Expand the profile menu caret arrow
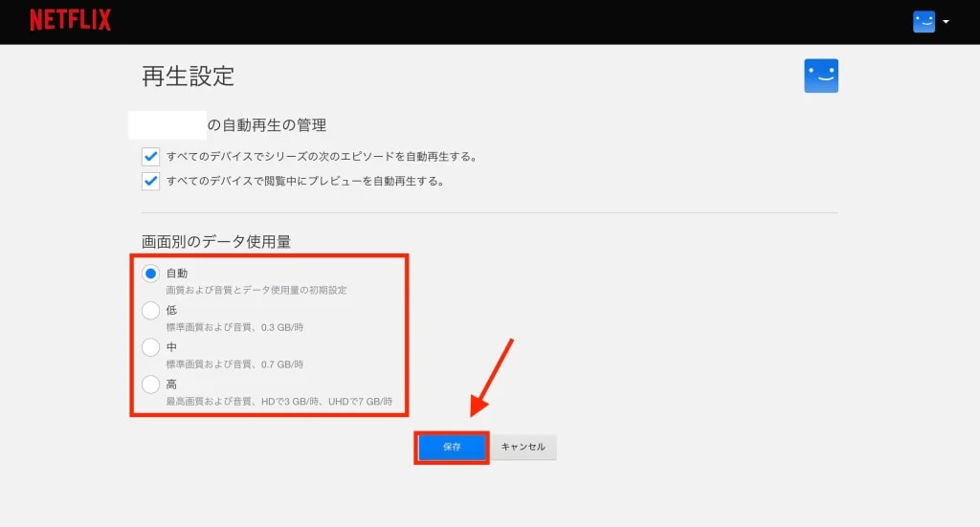 (946, 22)
